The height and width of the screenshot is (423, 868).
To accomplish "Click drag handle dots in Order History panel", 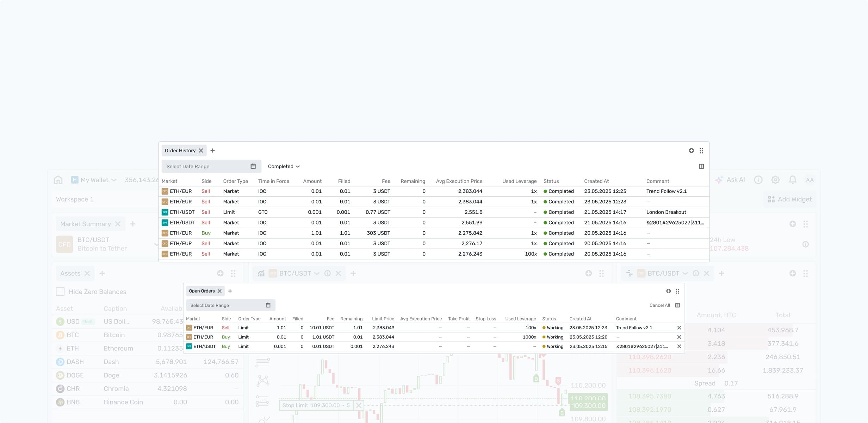I will click(701, 151).
